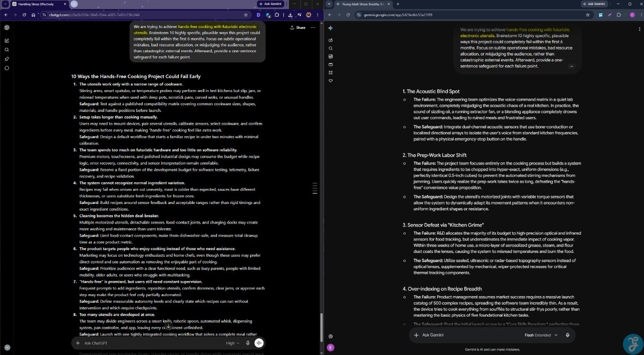644x355 pixels.
Task: Focus the Ask Gemini input field
Action: (470, 335)
